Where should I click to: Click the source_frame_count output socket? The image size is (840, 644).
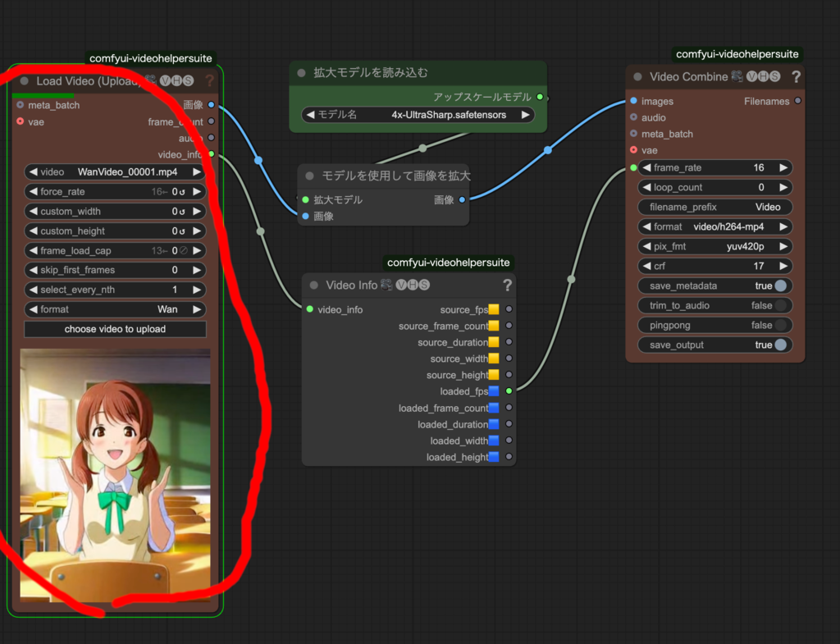pos(509,325)
